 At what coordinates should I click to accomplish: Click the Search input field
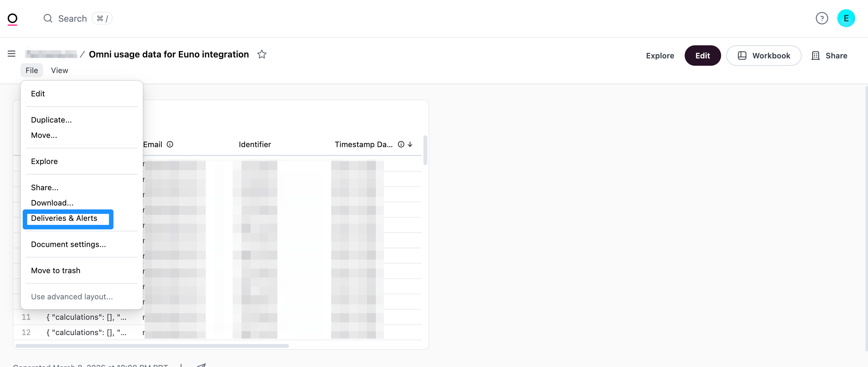pos(72,19)
